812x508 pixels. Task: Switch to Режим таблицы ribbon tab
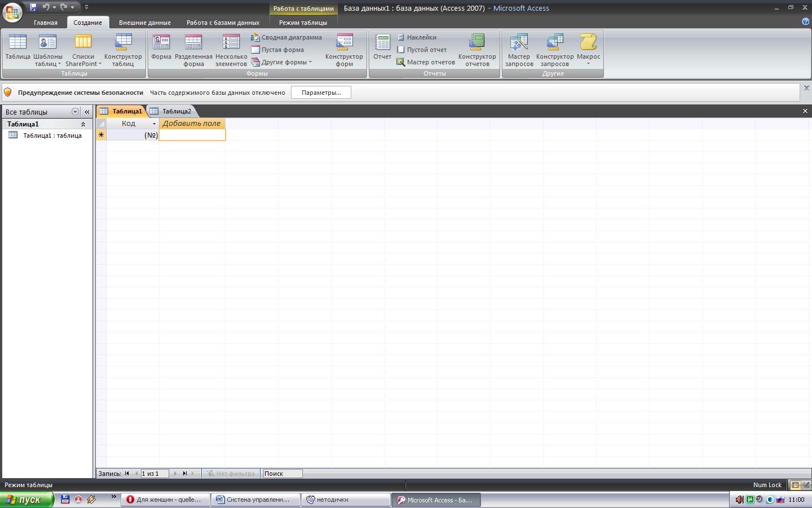303,23
